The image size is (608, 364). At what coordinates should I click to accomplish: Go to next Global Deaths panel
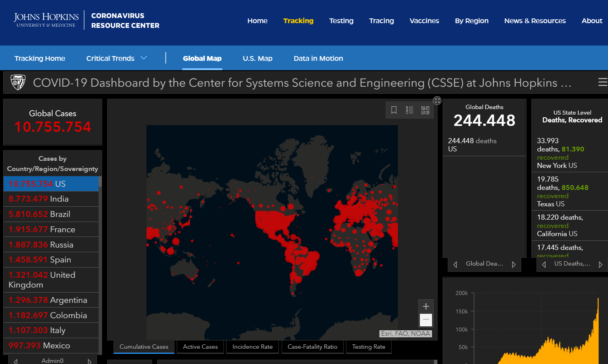(514, 264)
